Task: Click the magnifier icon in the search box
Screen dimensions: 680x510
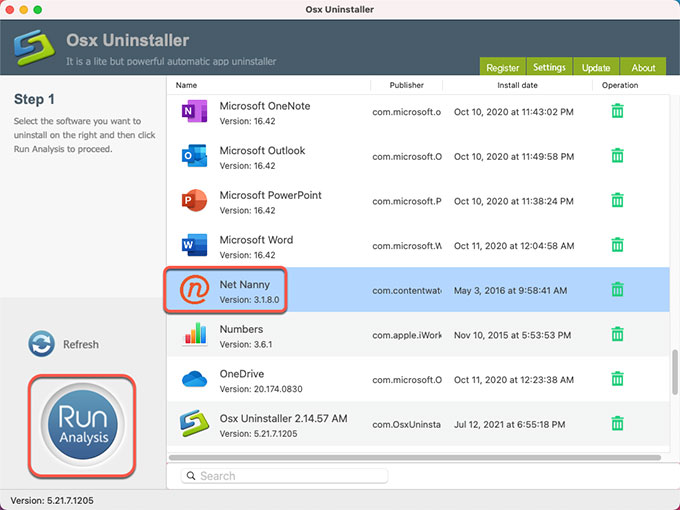Action: click(191, 476)
